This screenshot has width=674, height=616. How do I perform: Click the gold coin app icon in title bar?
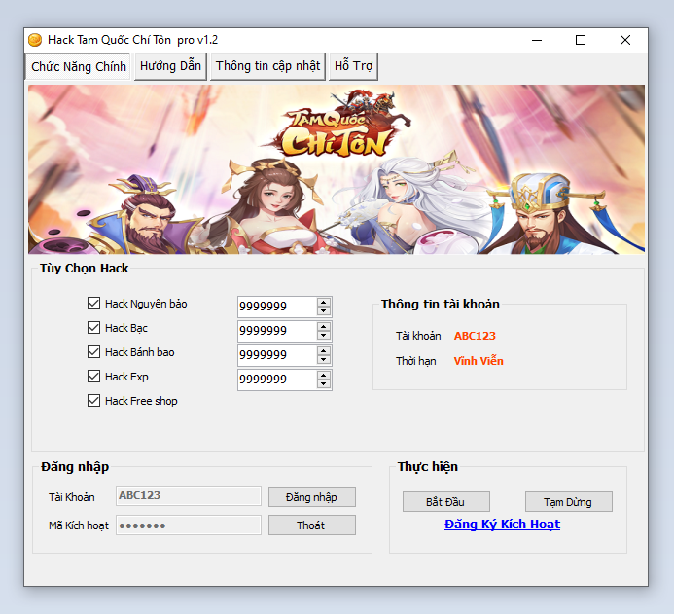point(35,40)
